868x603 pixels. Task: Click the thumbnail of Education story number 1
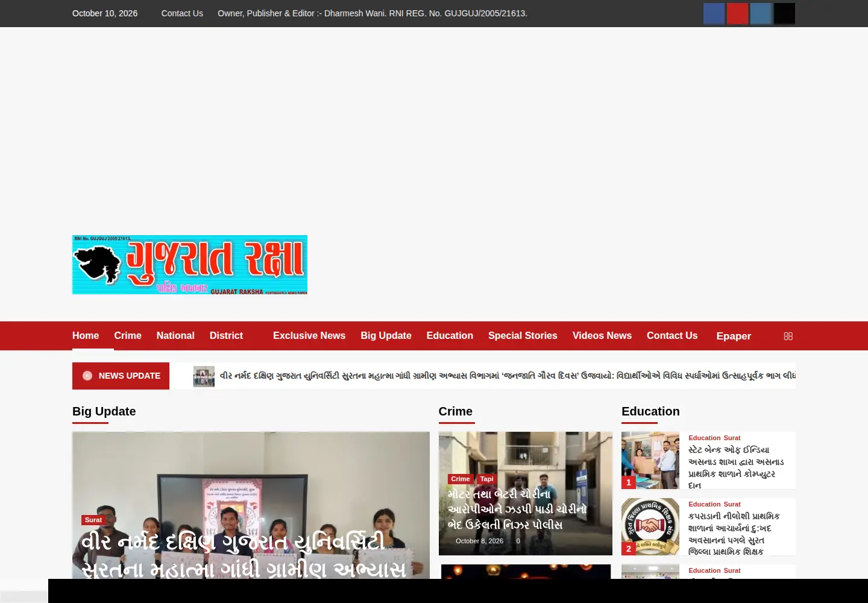coord(650,460)
